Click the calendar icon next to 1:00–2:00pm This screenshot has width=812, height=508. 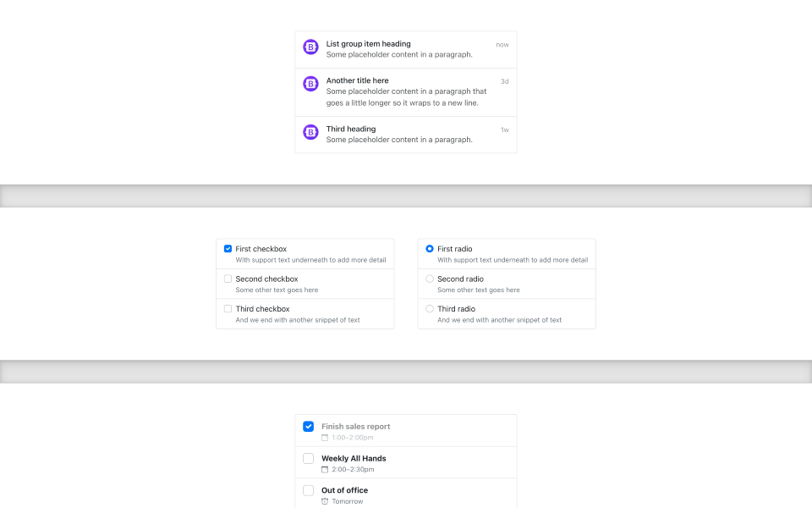[x=324, y=438]
